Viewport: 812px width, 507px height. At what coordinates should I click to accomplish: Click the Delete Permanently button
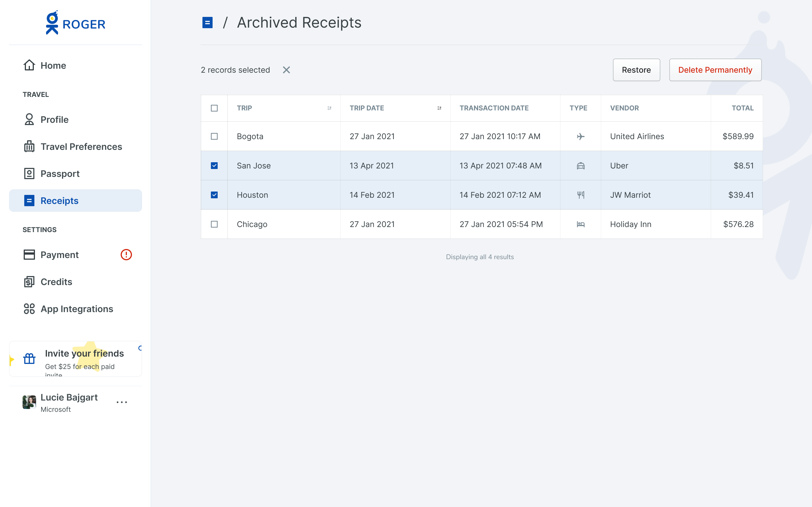tap(715, 70)
